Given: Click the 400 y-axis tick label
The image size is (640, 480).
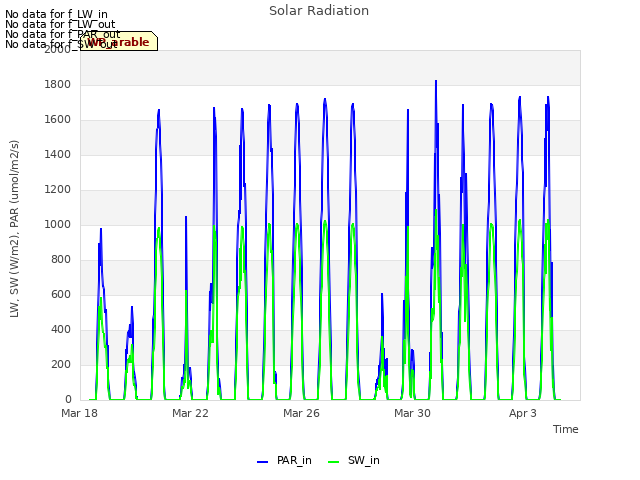Looking at the screenshot, I should click(x=61, y=329).
